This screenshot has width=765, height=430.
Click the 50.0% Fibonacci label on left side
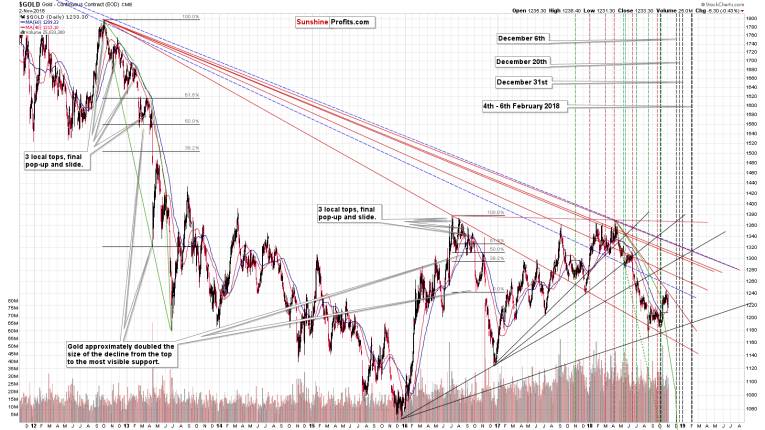192,122
